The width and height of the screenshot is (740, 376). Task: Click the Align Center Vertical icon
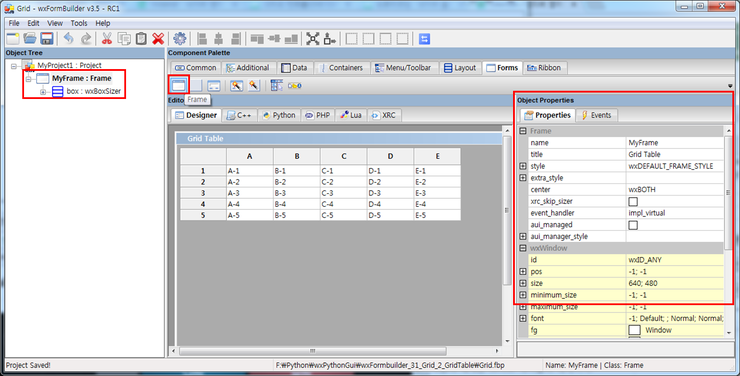[x=274, y=39]
